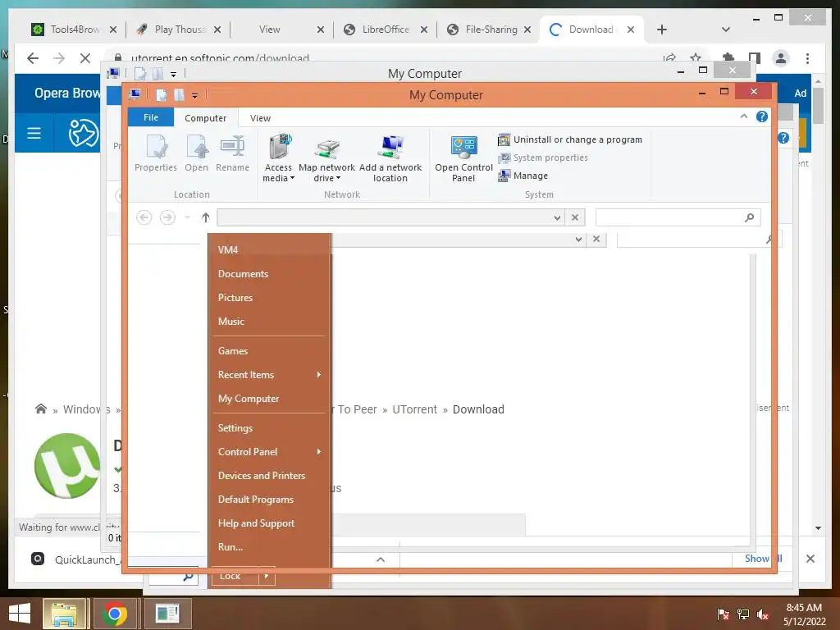840x630 pixels.
Task: Open Chrome's three-dot menu
Action: [x=808, y=58]
